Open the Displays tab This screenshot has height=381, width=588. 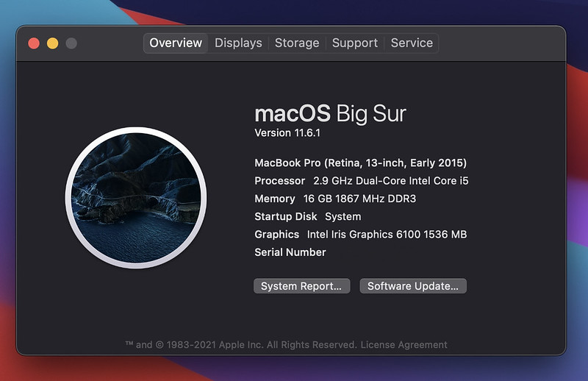coord(238,43)
